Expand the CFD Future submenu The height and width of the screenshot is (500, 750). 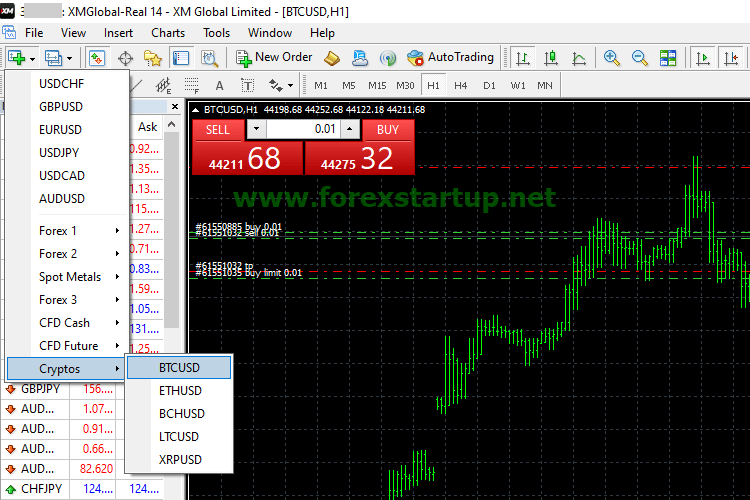(66, 345)
